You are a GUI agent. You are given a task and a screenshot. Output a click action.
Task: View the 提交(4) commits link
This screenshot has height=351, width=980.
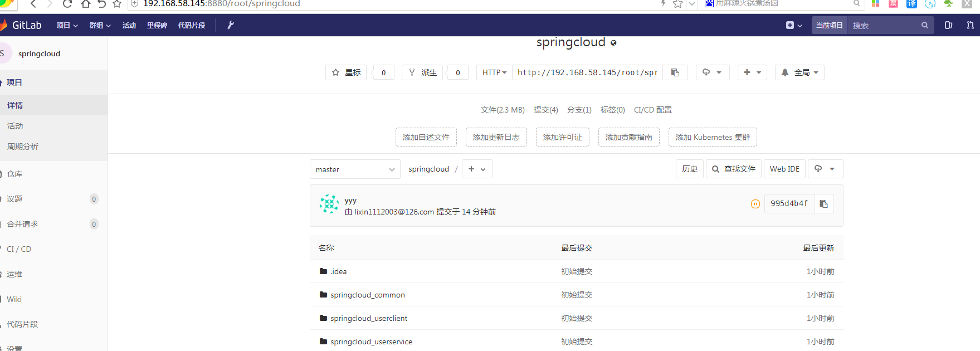coord(545,110)
